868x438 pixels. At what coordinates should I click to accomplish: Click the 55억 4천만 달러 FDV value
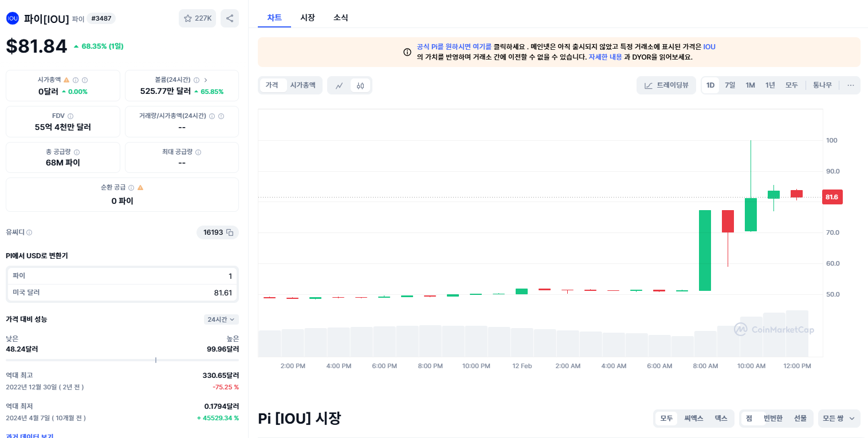click(x=63, y=127)
